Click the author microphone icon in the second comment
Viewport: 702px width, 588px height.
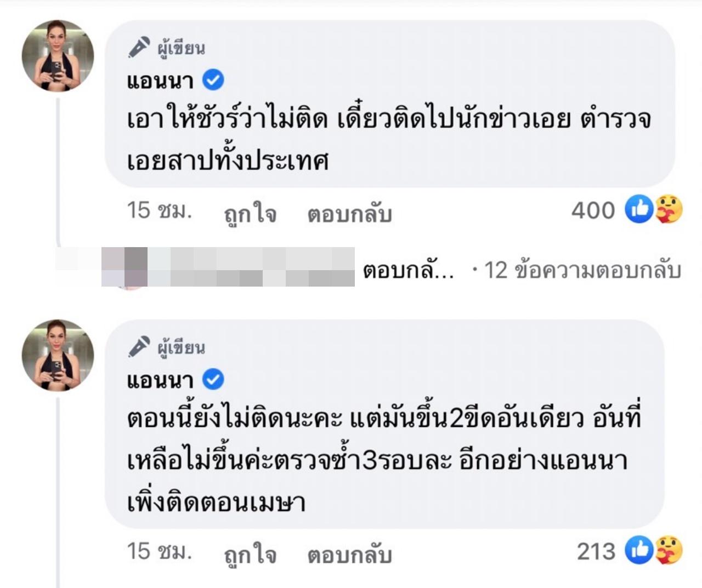tap(139, 346)
